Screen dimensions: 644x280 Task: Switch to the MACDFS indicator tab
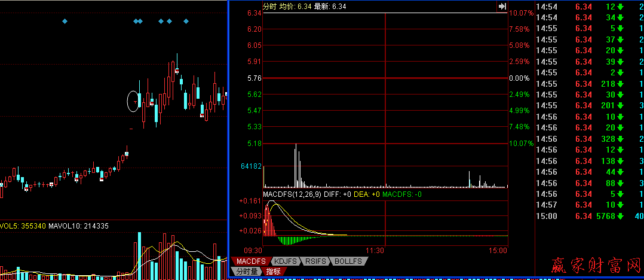tap(250, 261)
